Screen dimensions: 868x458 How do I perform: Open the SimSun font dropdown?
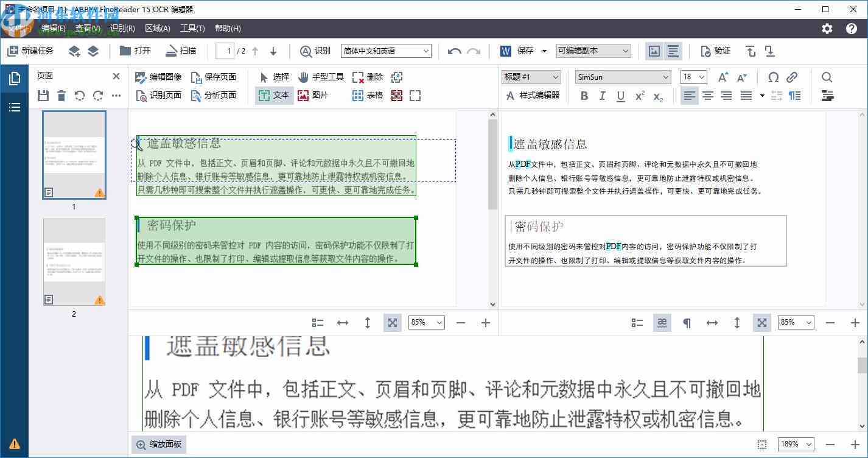pos(623,77)
